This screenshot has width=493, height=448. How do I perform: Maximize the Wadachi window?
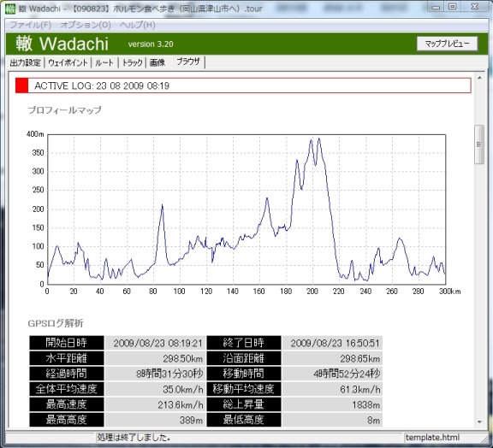(452, 7)
